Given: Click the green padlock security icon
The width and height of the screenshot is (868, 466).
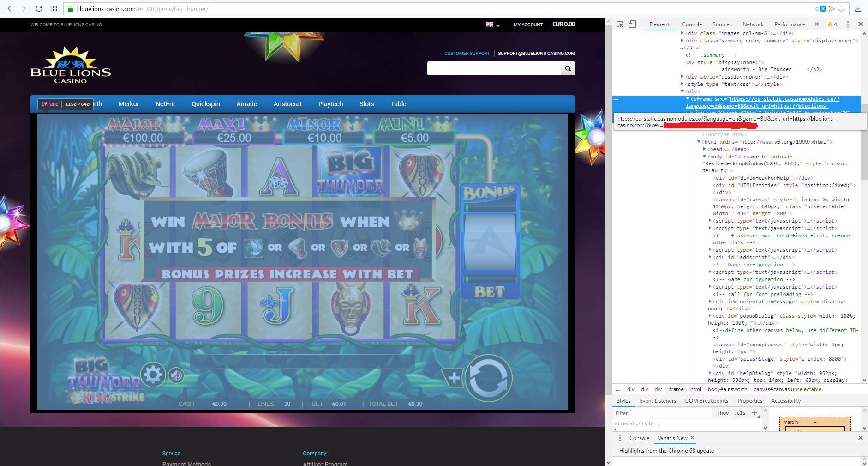Looking at the screenshot, I should point(71,9).
